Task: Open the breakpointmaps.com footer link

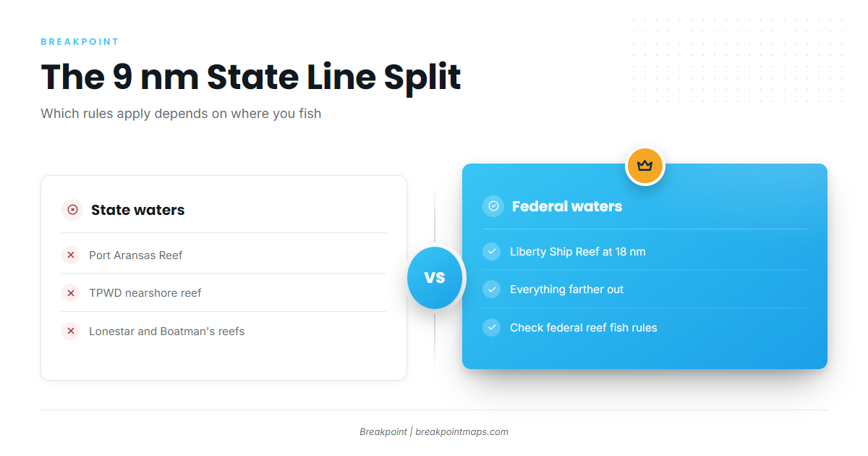Action: coord(461,431)
